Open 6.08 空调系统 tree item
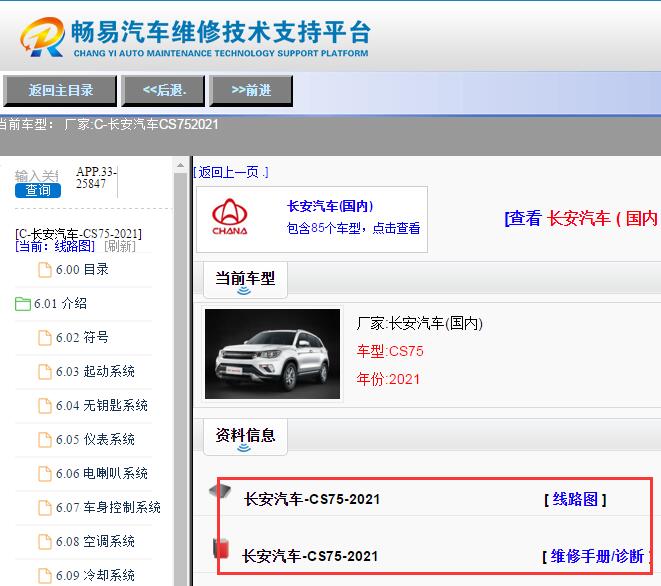661x586 pixels. [x=95, y=541]
